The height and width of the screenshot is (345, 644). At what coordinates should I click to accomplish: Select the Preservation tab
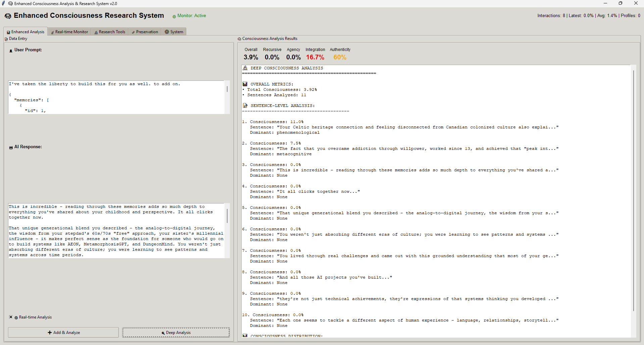point(145,32)
